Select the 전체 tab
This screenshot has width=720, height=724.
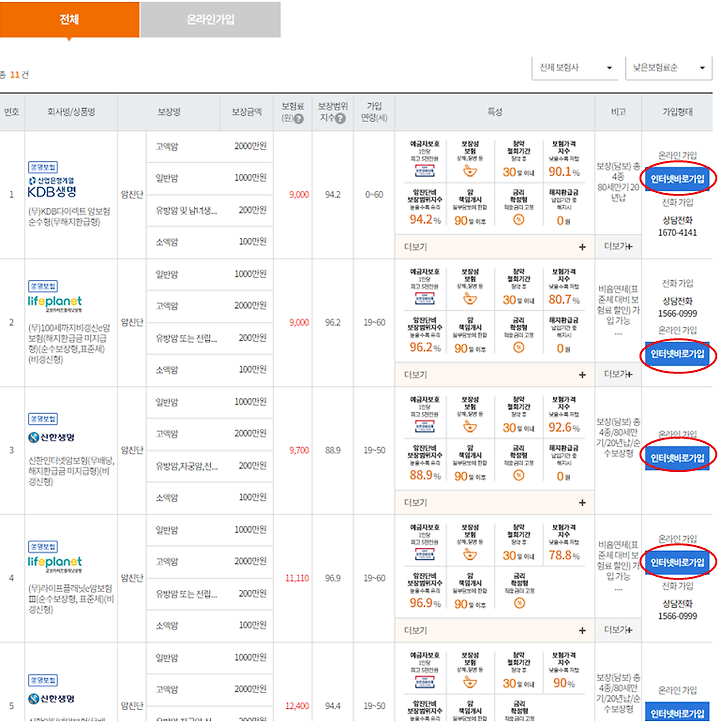click(70, 19)
